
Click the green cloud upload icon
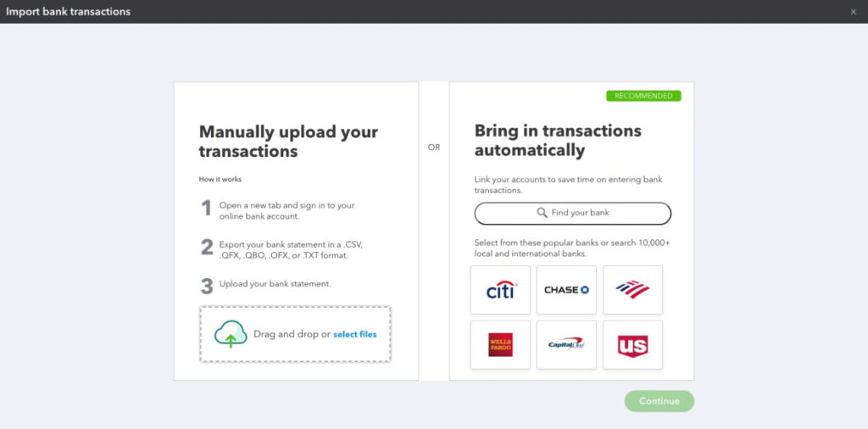click(231, 334)
